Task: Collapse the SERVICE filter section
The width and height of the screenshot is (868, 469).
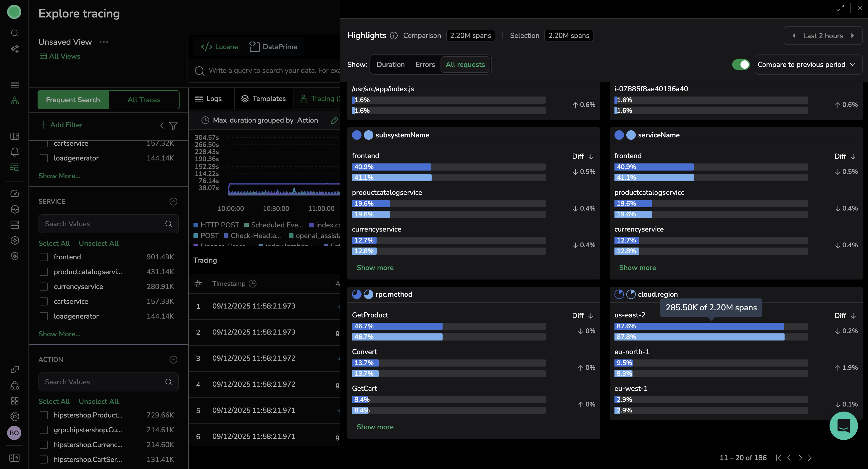Action: click(173, 202)
